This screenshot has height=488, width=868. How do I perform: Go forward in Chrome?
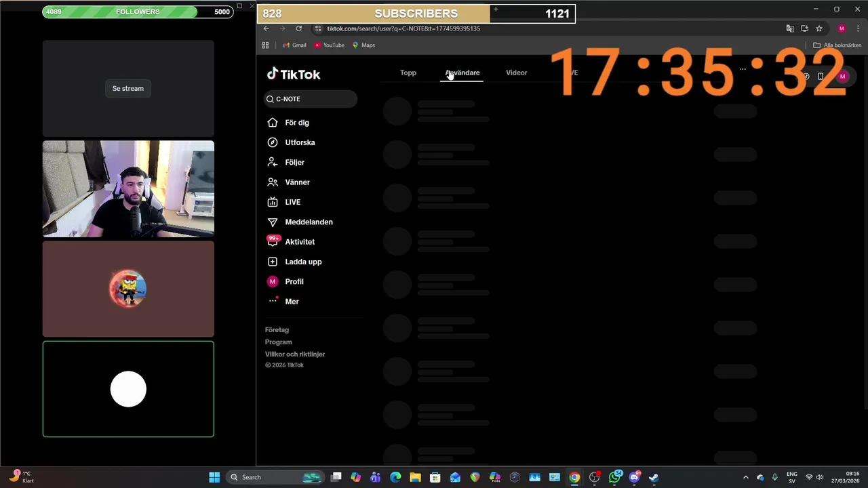point(282,28)
